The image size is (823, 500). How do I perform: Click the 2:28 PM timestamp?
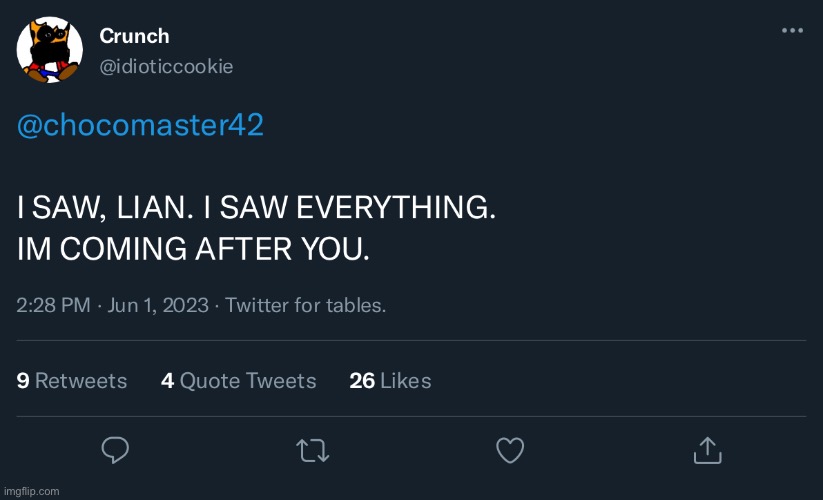click(x=54, y=305)
